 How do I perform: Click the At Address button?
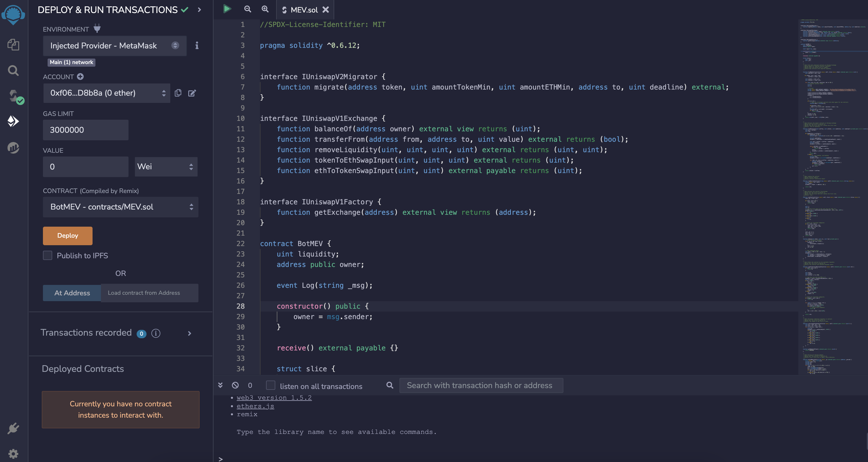(x=72, y=293)
